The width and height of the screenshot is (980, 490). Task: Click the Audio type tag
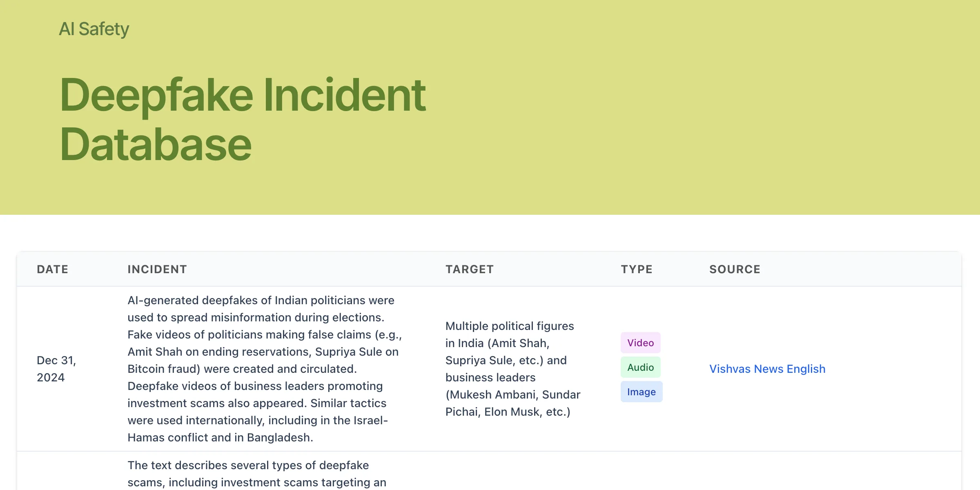click(x=640, y=367)
